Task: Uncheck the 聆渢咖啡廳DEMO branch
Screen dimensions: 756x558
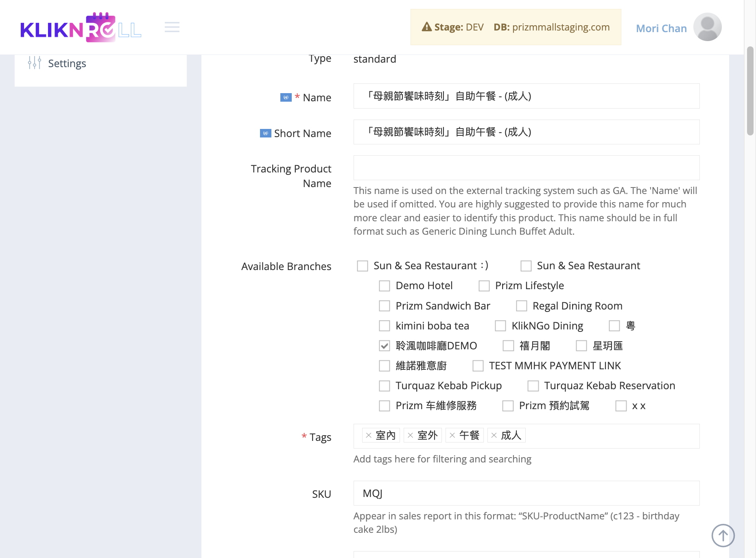Action: point(385,346)
